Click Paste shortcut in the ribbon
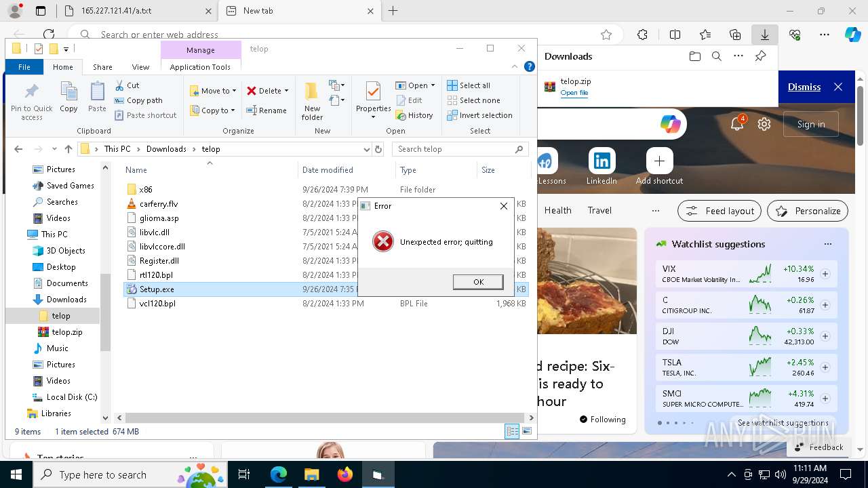Screen dimensions: 868x488 pyautogui.click(x=145, y=115)
